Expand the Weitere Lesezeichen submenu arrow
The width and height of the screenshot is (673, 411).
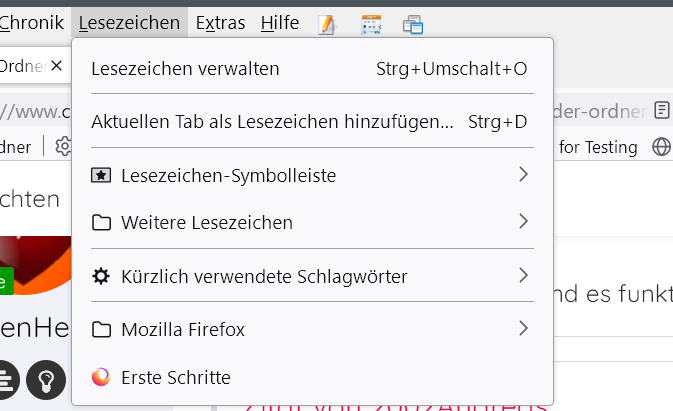523,222
